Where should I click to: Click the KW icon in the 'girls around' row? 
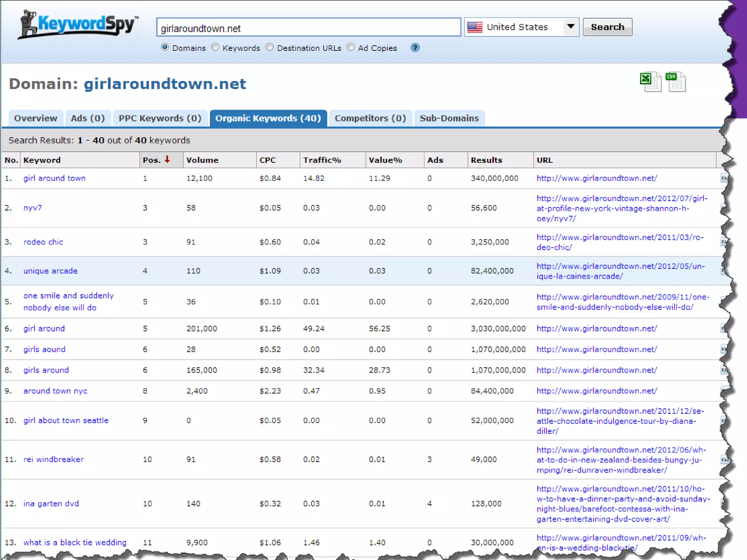pos(724,370)
